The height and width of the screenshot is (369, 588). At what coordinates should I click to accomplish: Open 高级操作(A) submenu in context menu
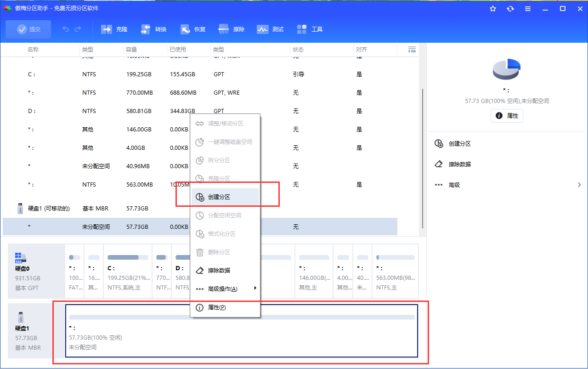pos(225,289)
